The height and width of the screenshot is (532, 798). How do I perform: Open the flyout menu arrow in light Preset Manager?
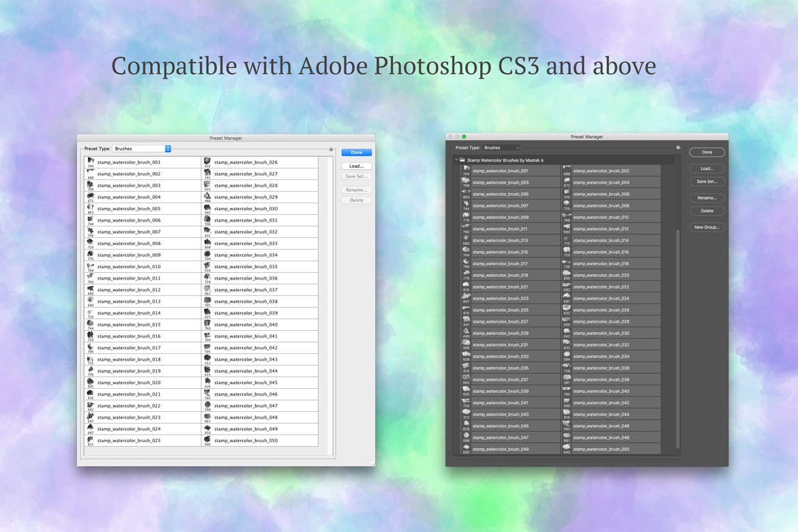331,149
